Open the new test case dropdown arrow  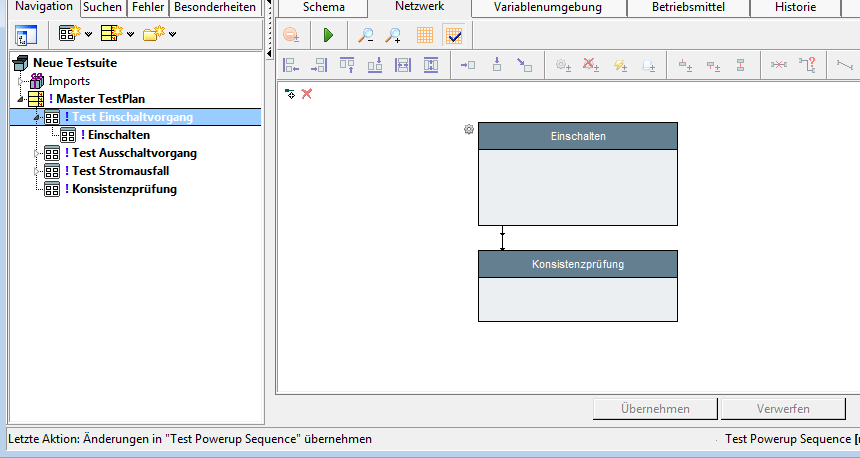(89, 36)
